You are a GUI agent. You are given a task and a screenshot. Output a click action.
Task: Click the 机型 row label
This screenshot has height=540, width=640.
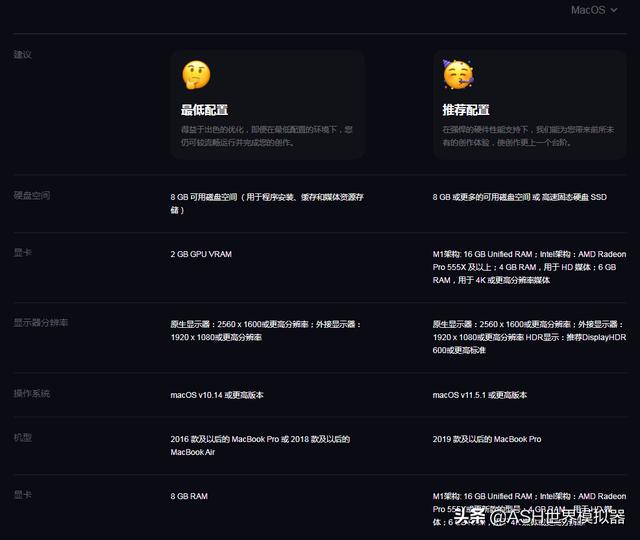(x=22, y=438)
